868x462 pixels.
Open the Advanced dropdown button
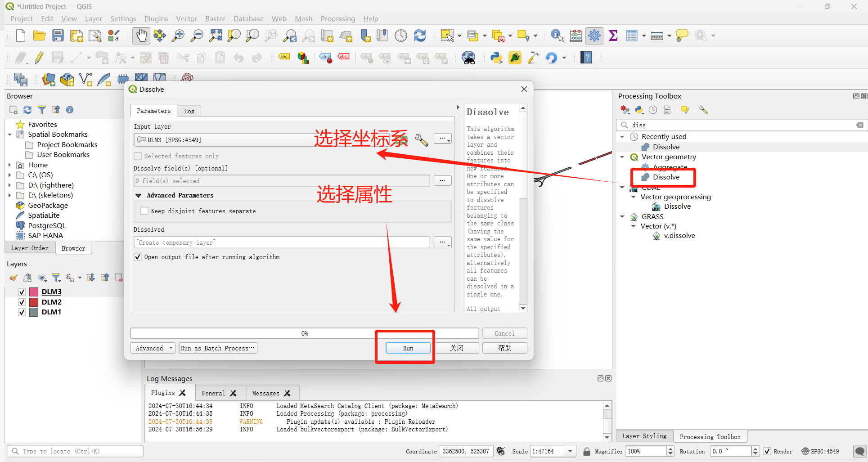click(153, 348)
